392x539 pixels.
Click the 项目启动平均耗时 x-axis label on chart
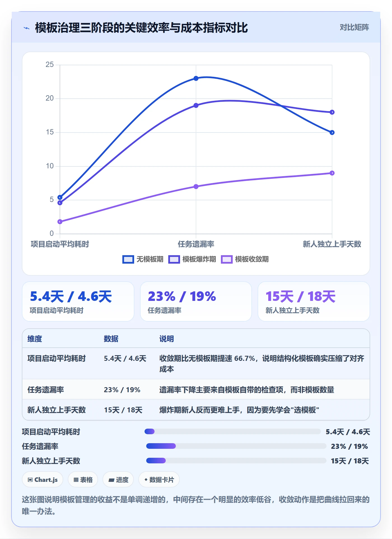[x=60, y=244]
